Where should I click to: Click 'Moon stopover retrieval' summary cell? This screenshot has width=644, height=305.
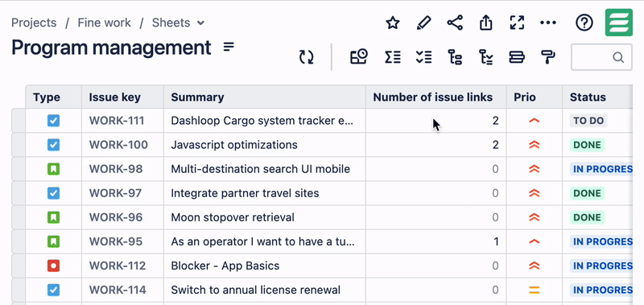tap(265, 217)
